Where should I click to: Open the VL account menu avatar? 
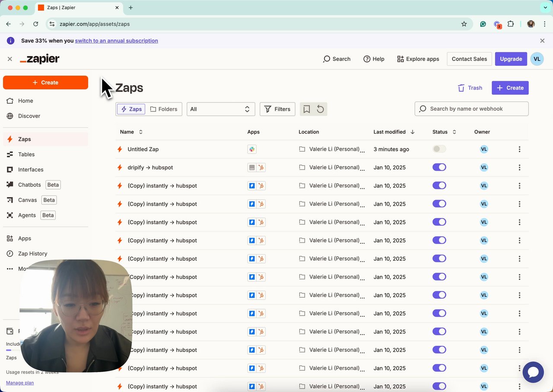[537, 59]
